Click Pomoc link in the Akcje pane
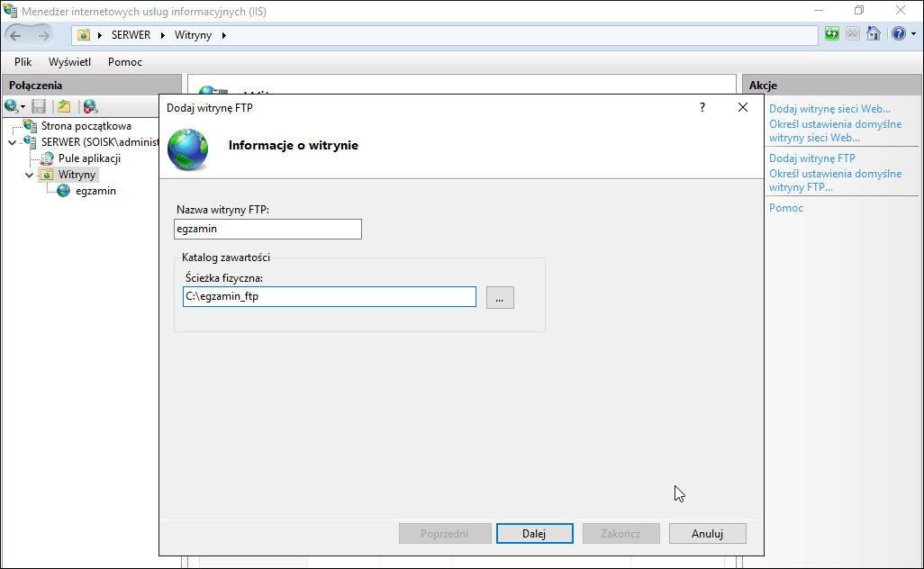924x569 pixels. [x=786, y=207]
